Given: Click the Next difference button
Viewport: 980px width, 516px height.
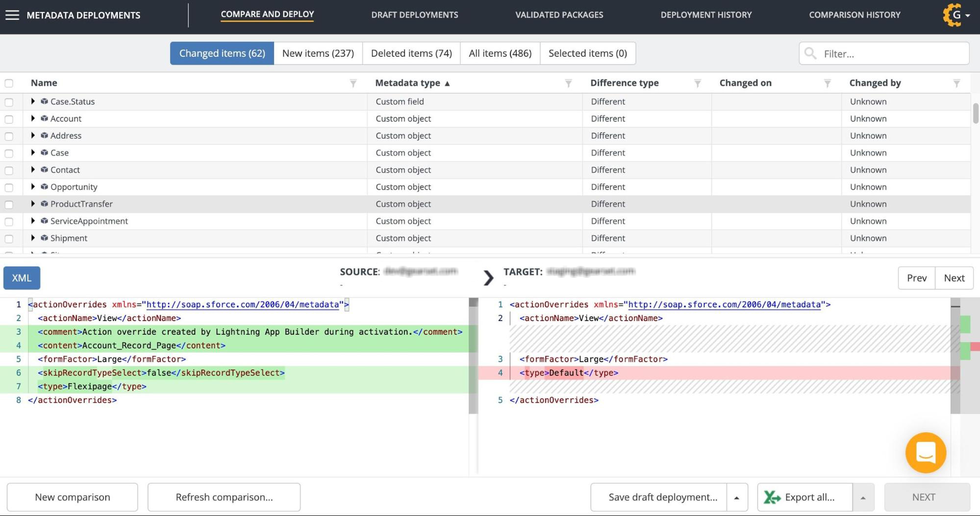Looking at the screenshot, I should coord(954,278).
